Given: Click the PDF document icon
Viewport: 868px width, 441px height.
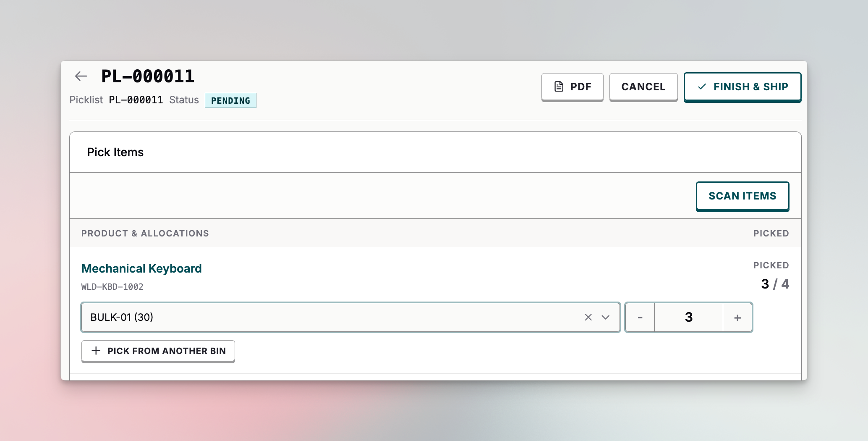Looking at the screenshot, I should tap(558, 87).
